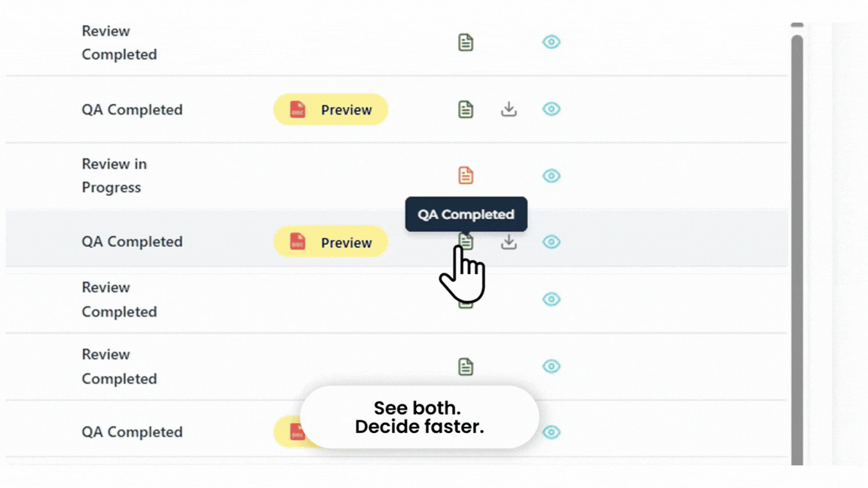Screen dimensions: 868x488
Task: Download file from first QA Completed row
Action: click(x=509, y=109)
